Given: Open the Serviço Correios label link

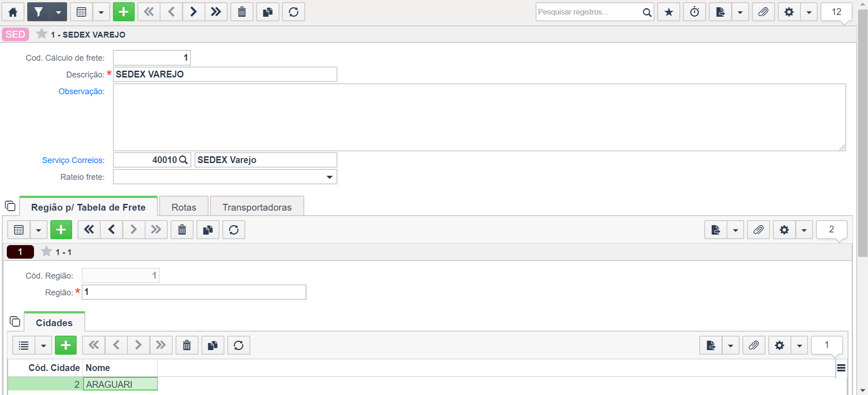Looking at the screenshot, I should click(x=73, y=160).
